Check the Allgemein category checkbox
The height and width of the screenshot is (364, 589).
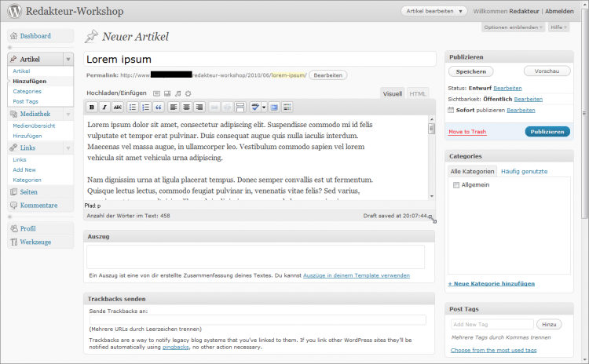[x=456, y=185]
